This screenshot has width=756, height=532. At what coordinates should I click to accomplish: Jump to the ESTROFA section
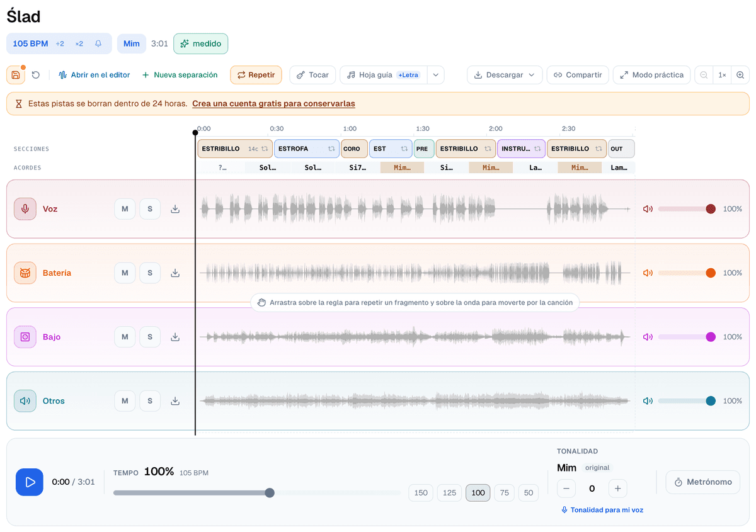307,149
